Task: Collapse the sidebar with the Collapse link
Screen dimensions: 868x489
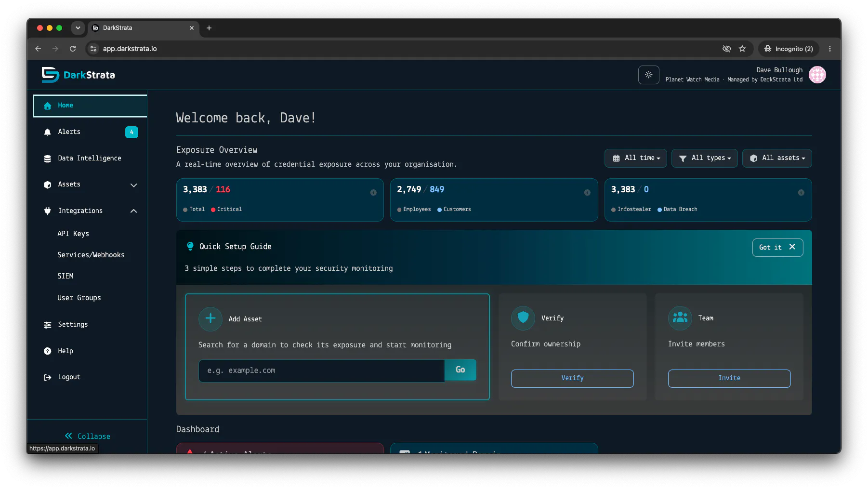Action: point(88,436)
